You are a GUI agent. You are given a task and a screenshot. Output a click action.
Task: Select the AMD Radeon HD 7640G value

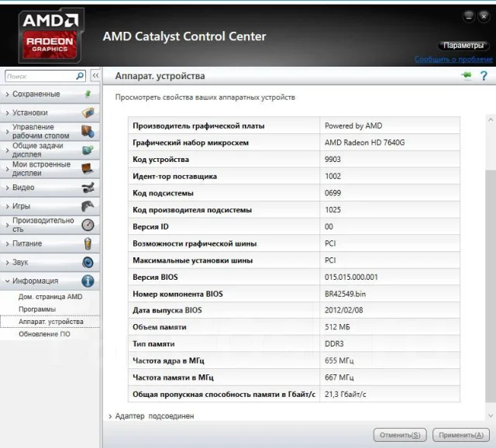pyautogui.click(x=364, y=143)
